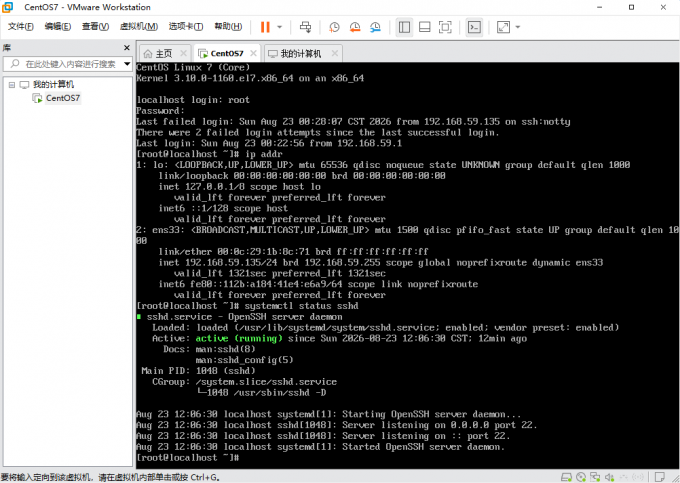Open the stretch display dropdown arrow
The width and height of the screenshot is (680, 483).
pos(518,27)
